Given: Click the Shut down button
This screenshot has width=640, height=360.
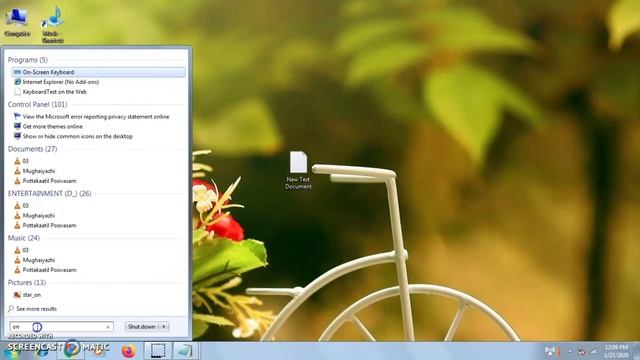Looking at the screenshot, I should click(x=142, y=327).
